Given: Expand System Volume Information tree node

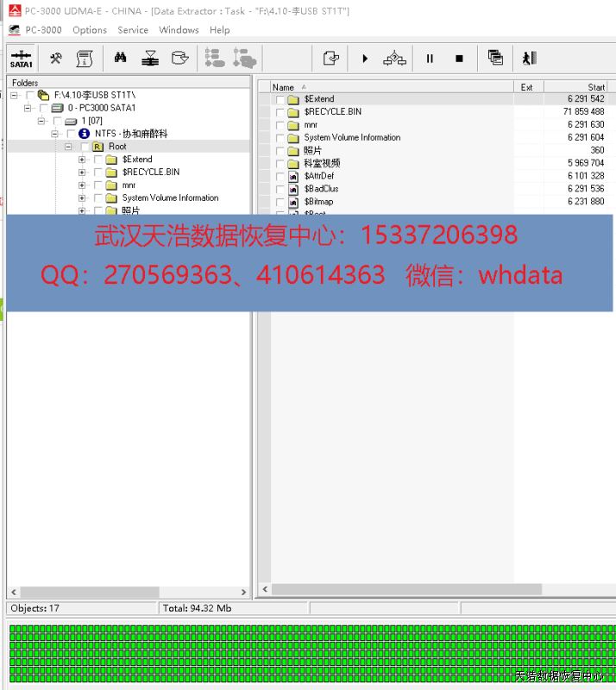Looking at the screenshot, I should point(82,198).
